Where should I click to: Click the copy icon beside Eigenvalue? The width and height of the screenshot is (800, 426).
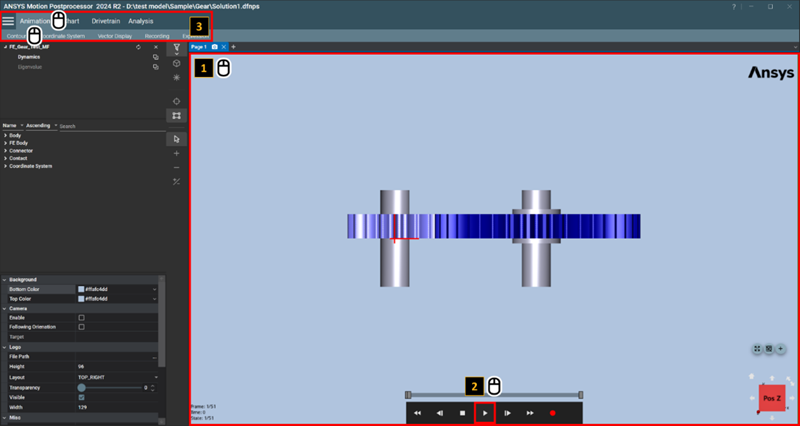point(156,67)
